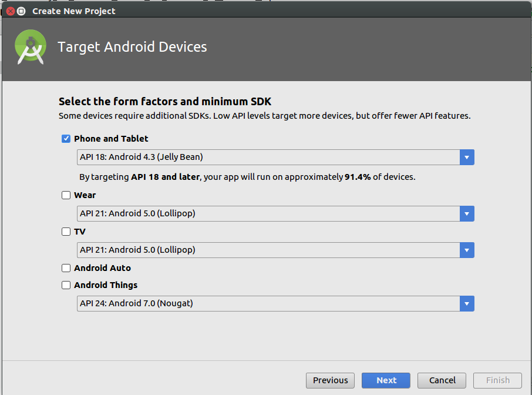This screenshot has width=532, height=395.
Task: Click the '91.4%' devices percentage text
Action: [358, 177]
